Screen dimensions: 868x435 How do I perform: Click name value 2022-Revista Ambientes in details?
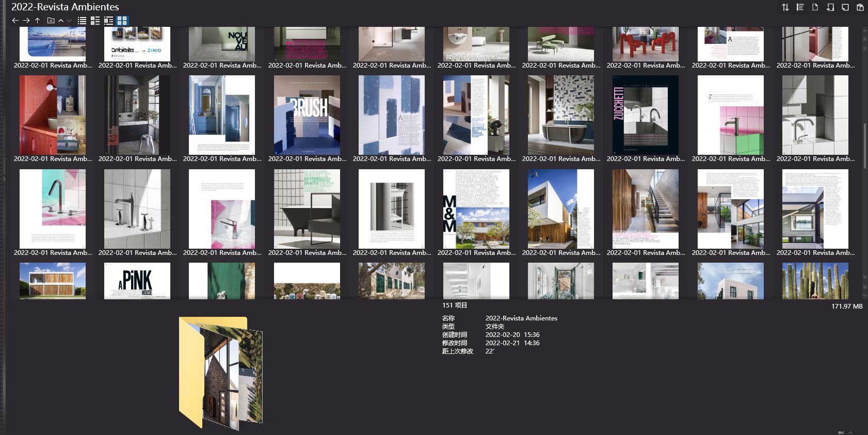[x=521, y=318]
